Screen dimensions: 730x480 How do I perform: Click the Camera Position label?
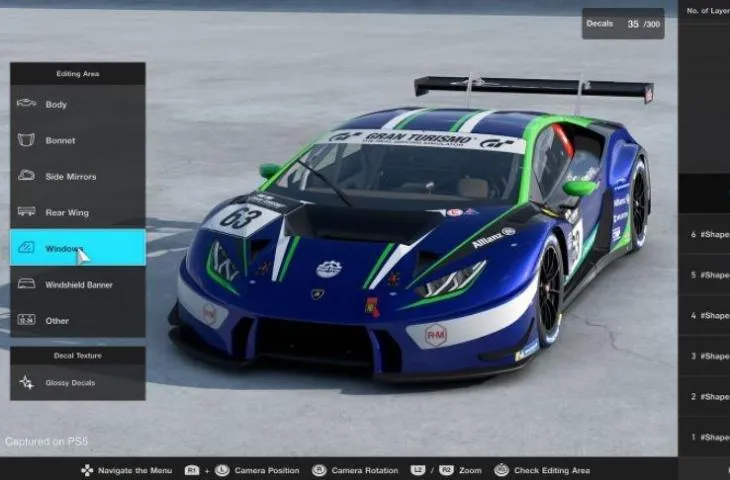[x=267, y=471]
